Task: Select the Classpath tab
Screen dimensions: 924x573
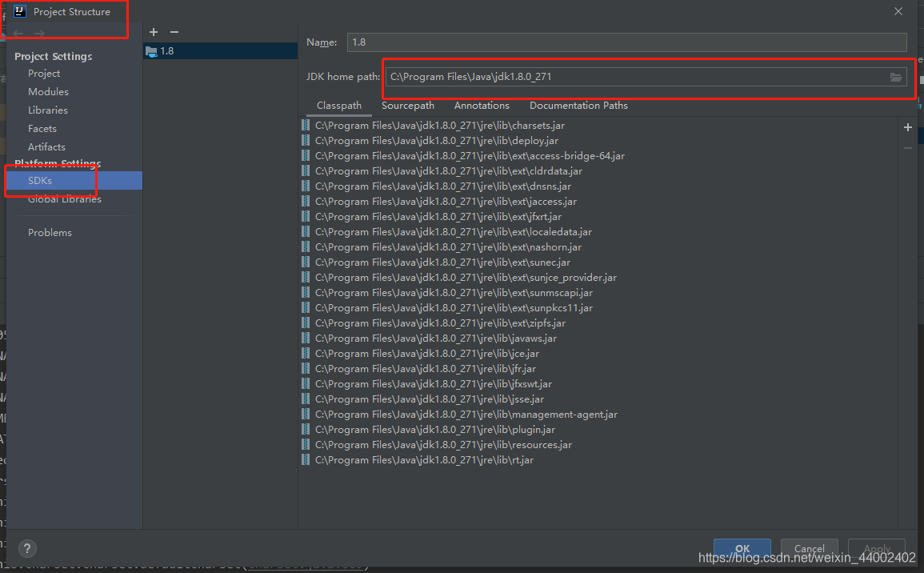Action: [x=339, y=105]
